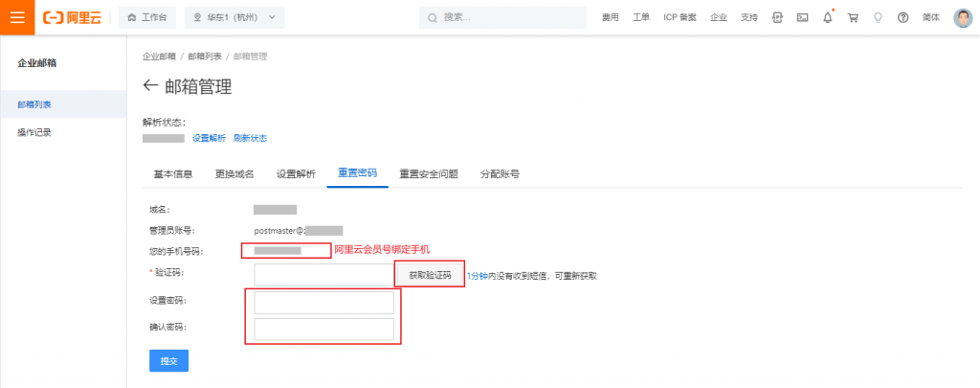Switch to the 基本信息 tab

[x=173, y=174]
